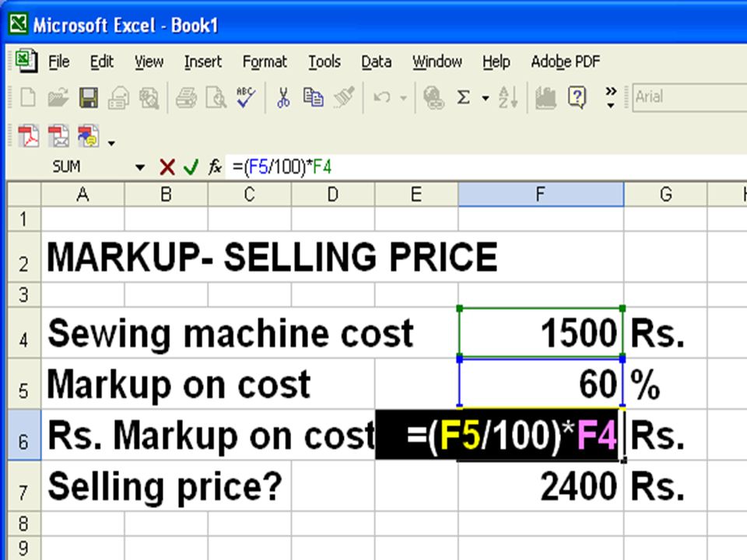The width and height of the screenshot is (747, 560).
Task: Click the Cut scissors icon
Action: 283,98
